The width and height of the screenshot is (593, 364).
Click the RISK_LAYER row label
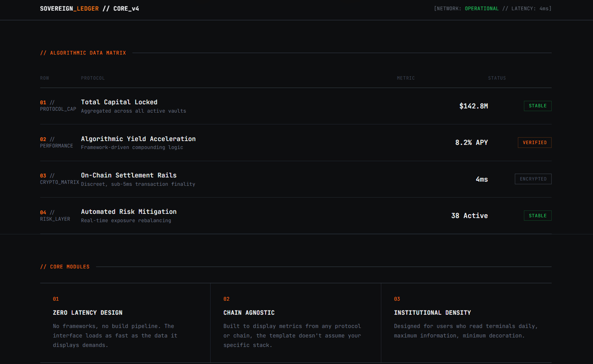coord(55,219)
